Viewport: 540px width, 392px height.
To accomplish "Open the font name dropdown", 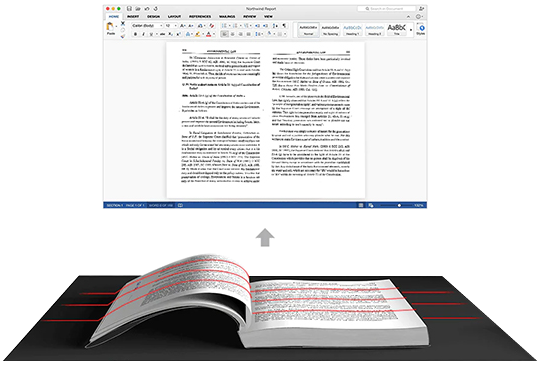I will (147, 25).
